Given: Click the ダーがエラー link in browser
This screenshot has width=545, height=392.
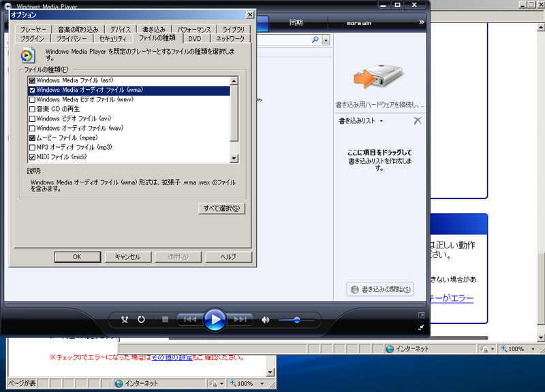Looking at the screenshot, I should tap(452, 298).
